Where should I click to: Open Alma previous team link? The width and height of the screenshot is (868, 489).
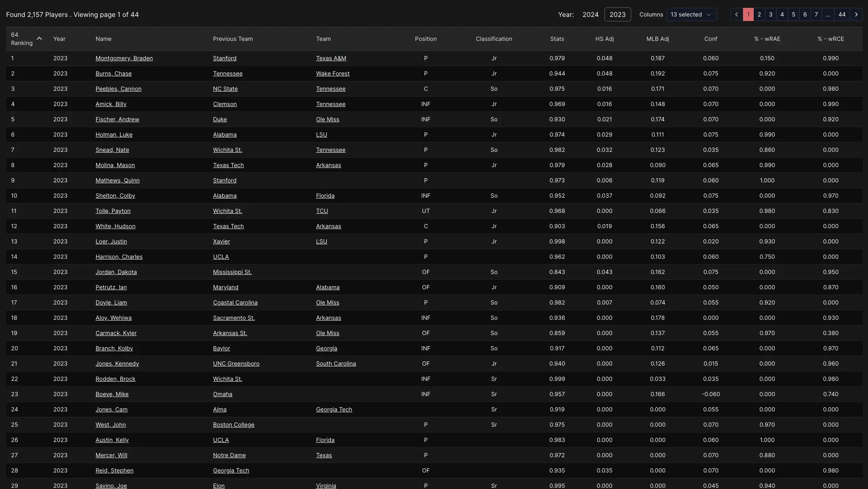click(219, 409)
